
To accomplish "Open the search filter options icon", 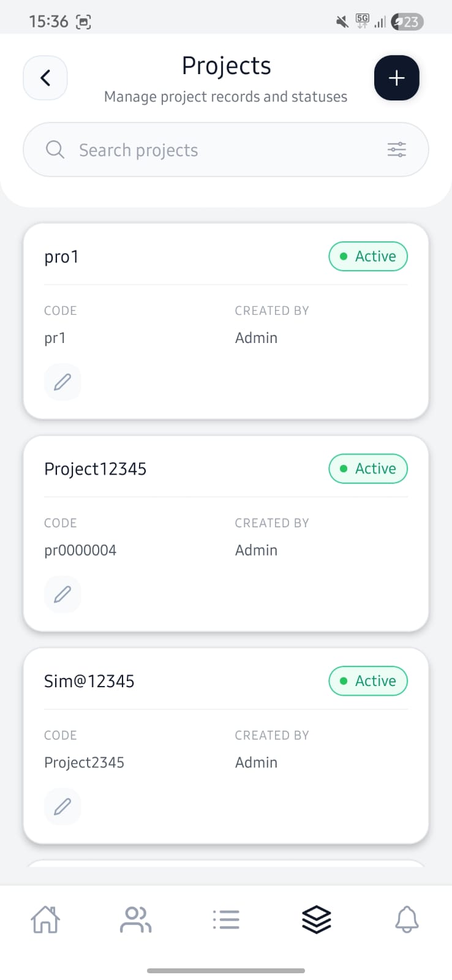I will click(x=396, y=149).
